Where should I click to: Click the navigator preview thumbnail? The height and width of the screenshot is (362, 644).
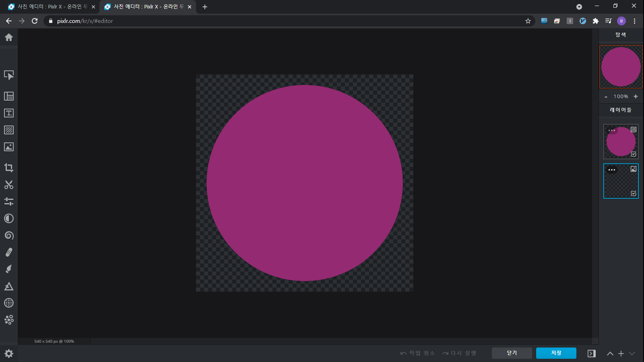click(621, 67)
